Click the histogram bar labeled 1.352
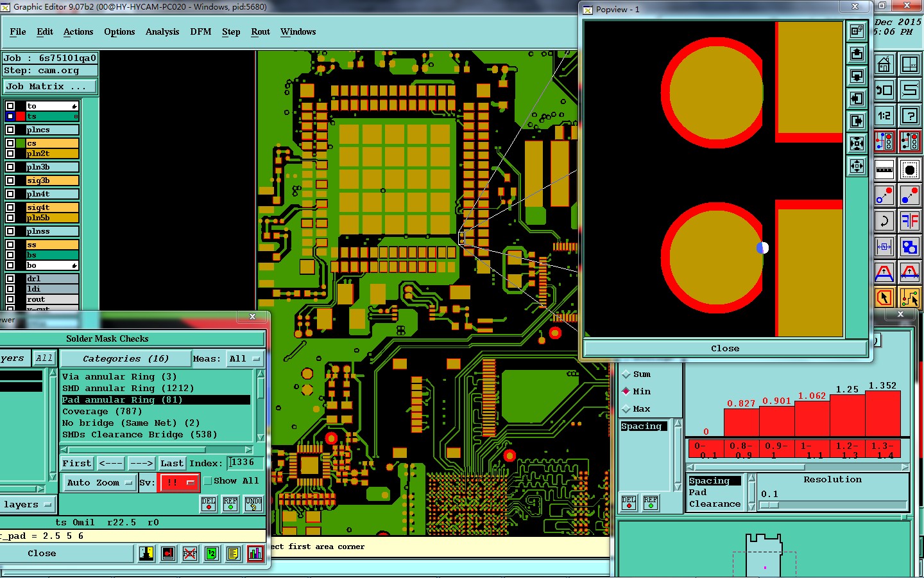This screenshot has width=924, height=578. (883, 414)
